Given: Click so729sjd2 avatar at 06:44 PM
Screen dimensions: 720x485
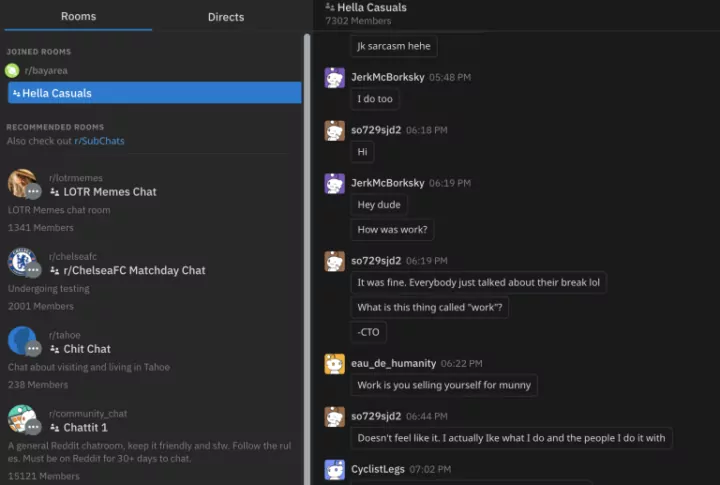Looking at the screenshot, I should 335,417.
